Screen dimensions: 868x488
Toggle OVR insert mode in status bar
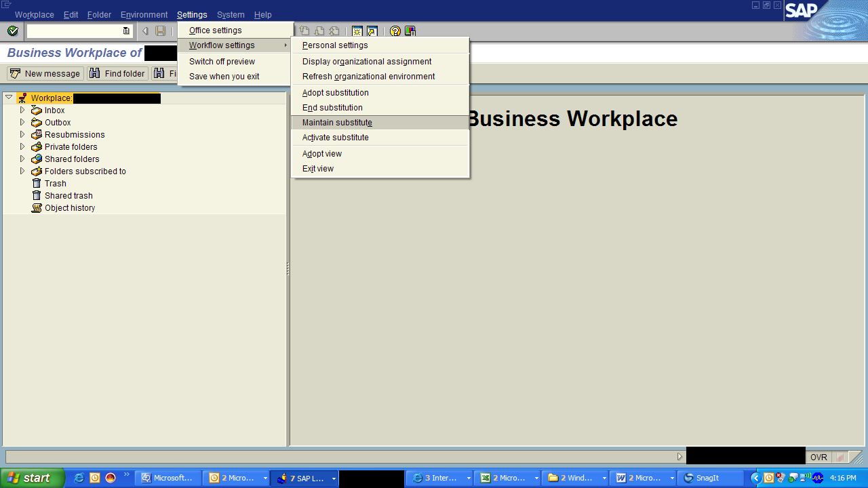818,456
